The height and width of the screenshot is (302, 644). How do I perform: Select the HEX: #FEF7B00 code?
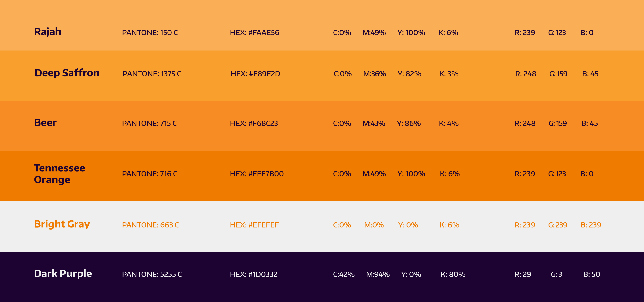click(x=257, y=174)
